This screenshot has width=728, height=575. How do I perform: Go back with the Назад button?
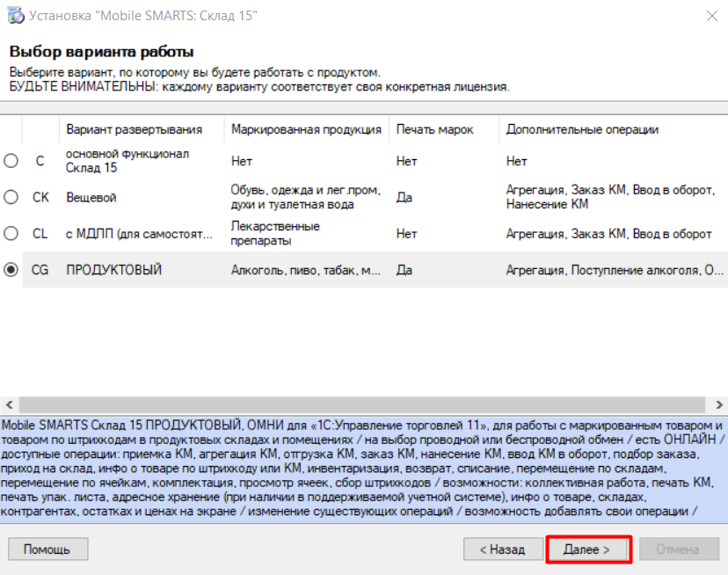(501, 550)
